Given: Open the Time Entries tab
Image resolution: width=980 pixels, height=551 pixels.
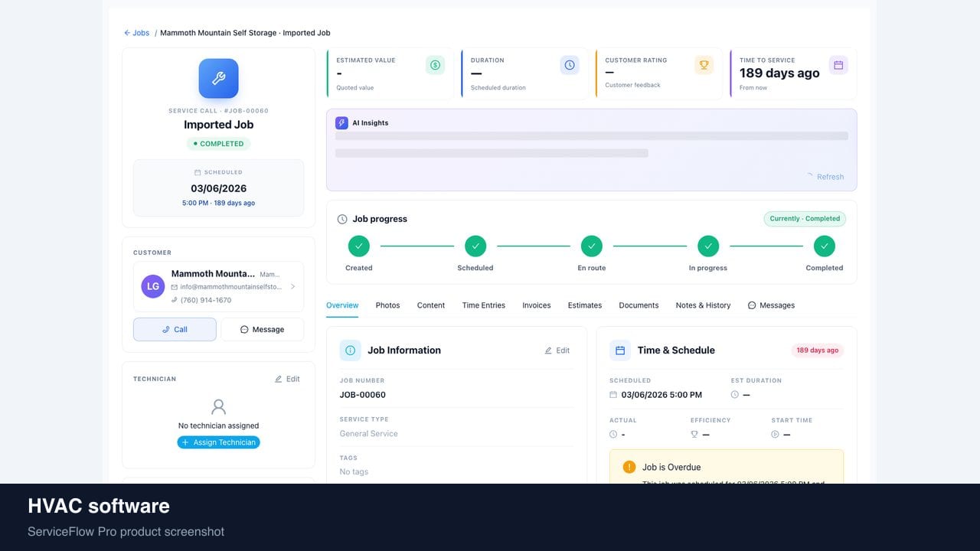Looking at the screenshot, I should pyautogui.click(x=484, y=305).
